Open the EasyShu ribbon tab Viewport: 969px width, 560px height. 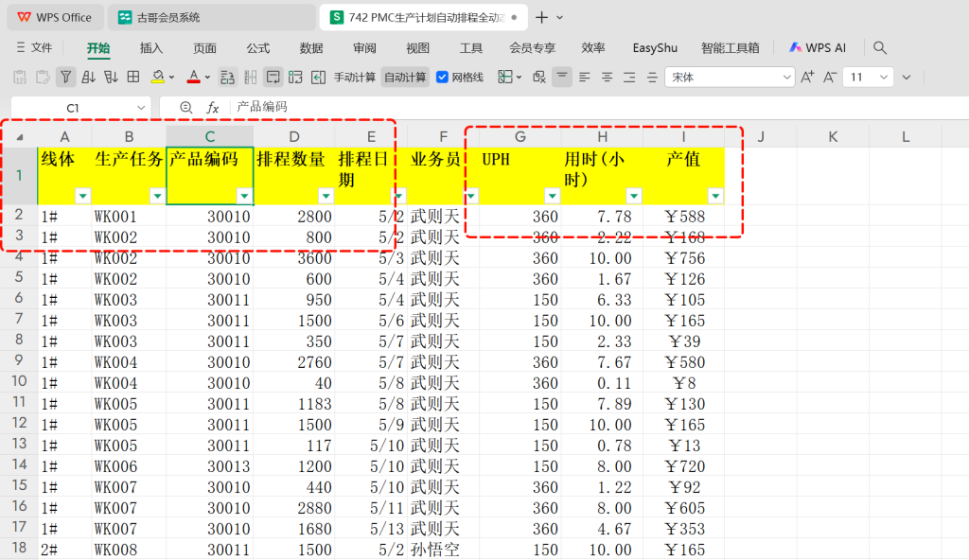655,47
